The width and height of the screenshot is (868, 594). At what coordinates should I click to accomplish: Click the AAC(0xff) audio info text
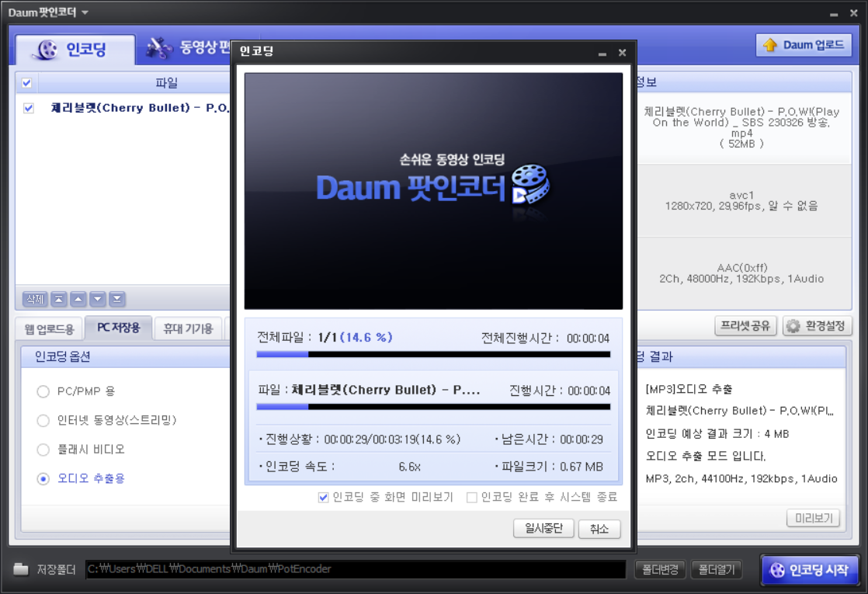pyautogui.click(x=741, y=273)
